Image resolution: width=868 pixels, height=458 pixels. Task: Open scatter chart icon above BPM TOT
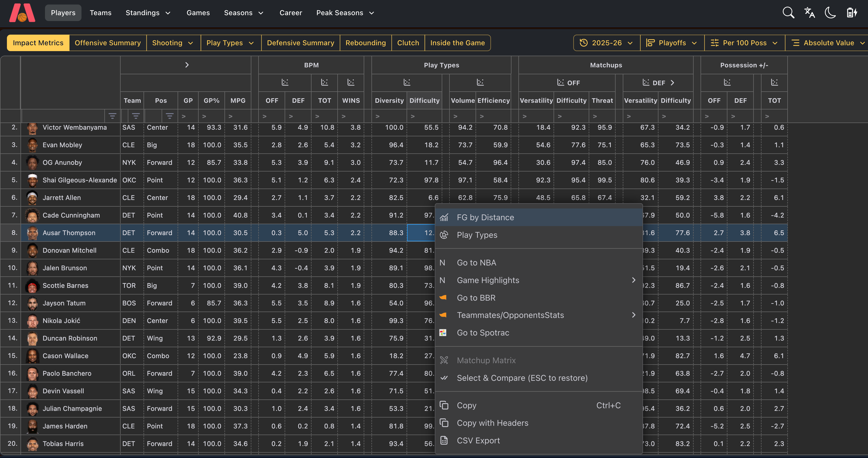(325, 82)
